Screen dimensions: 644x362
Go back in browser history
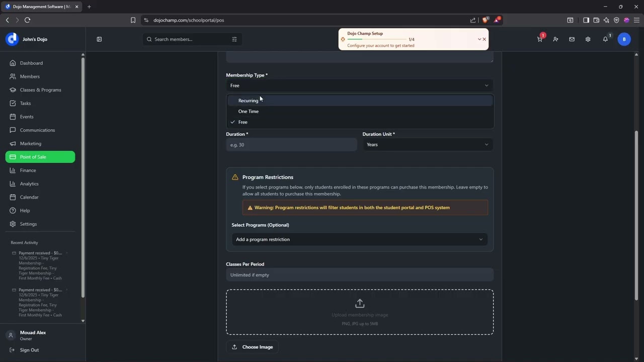pos(7,20)
